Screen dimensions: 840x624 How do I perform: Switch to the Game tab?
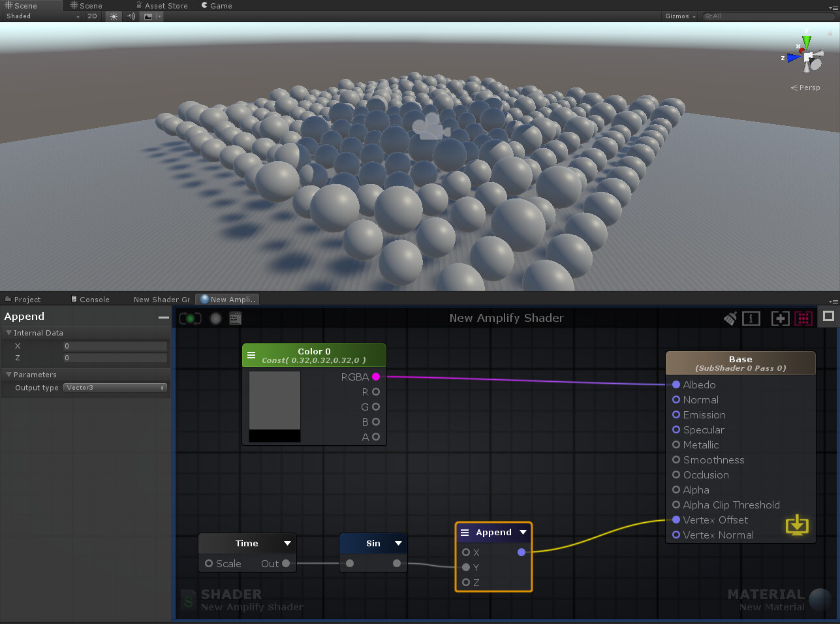click(216, 5)
